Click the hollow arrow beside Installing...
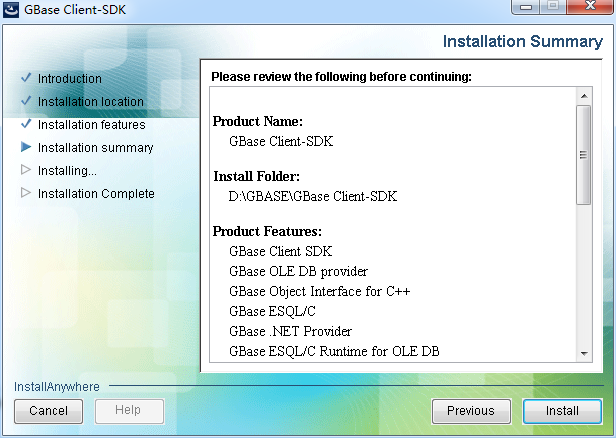This screenshot has width=616, height=438. point(26,170)
